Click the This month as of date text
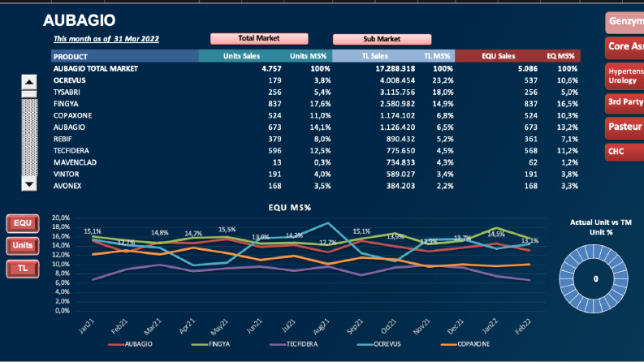 pos(106,39)
